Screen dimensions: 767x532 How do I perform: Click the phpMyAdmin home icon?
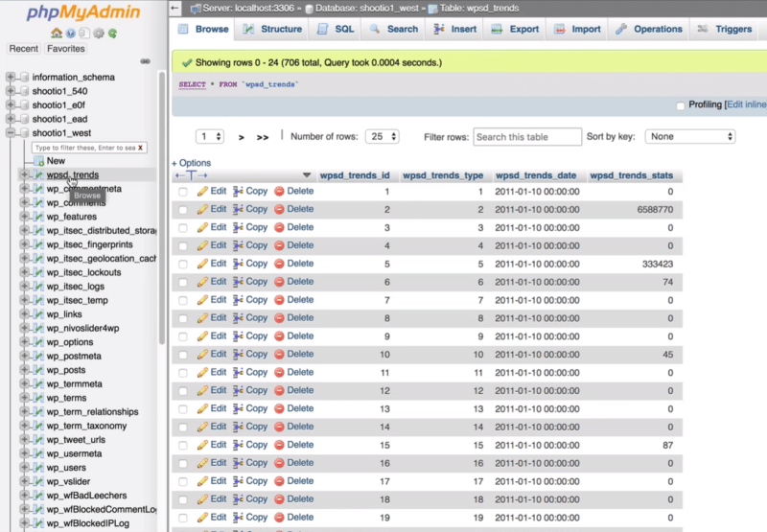coord(57,34)
